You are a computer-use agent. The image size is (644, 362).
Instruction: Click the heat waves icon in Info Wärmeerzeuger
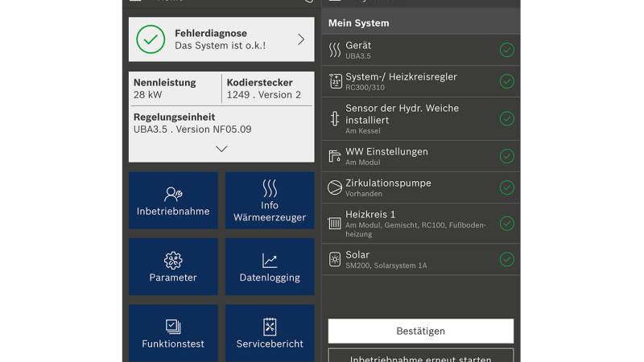coord(270,188)
